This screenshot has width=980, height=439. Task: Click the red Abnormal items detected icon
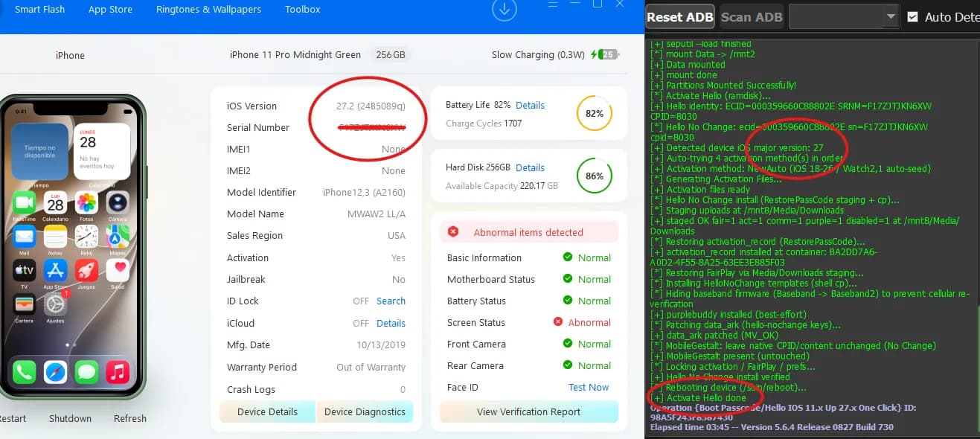pyautogui.click(x=453, y=232)
